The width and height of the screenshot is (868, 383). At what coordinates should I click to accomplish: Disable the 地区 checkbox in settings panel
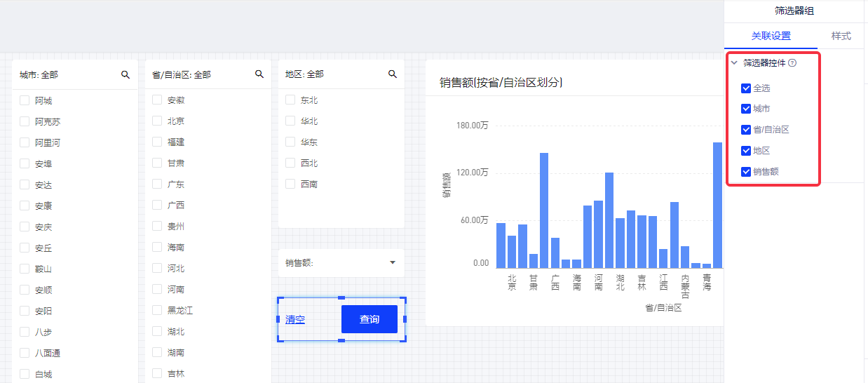(x=746, y=151)
